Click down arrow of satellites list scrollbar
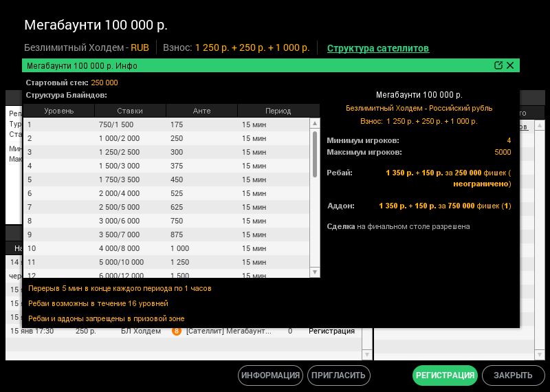550x392 pixels. pyautogui.click(x=366, y=354)
